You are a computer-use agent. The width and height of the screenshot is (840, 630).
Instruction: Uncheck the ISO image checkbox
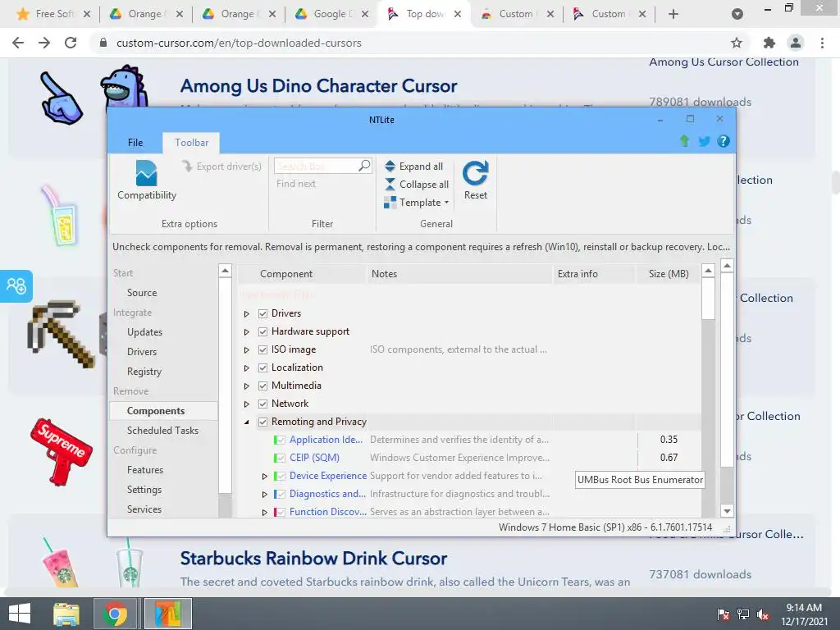pyautogui.click(x=263, y=349)
